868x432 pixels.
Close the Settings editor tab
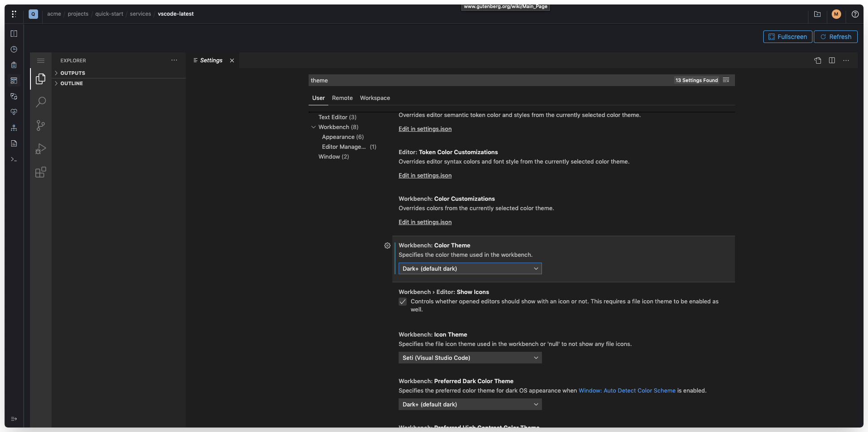232,60
